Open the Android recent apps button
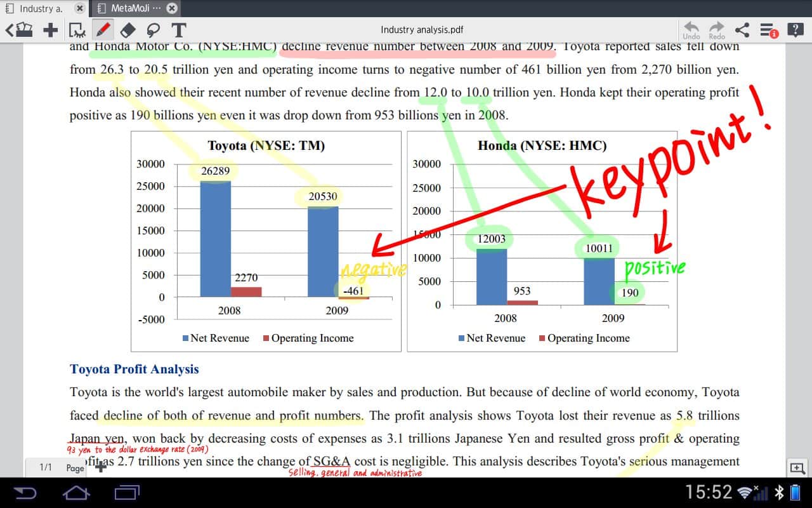The image size is (812, 508). click(x=127, y=493)
